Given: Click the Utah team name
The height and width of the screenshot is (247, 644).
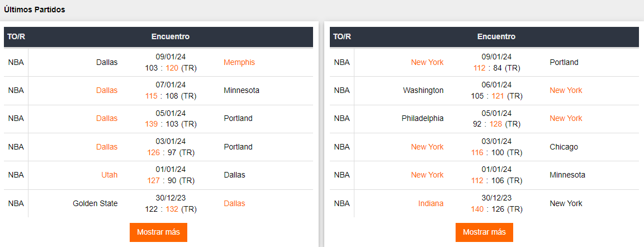Looking at the screenshot, I should pos(109,175).
